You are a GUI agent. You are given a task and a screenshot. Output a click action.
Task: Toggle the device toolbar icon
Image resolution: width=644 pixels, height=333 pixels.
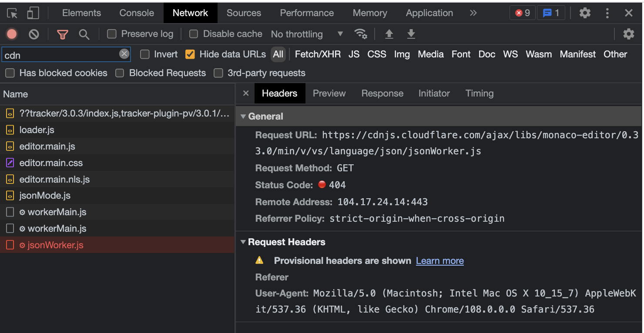pos(33,13)
